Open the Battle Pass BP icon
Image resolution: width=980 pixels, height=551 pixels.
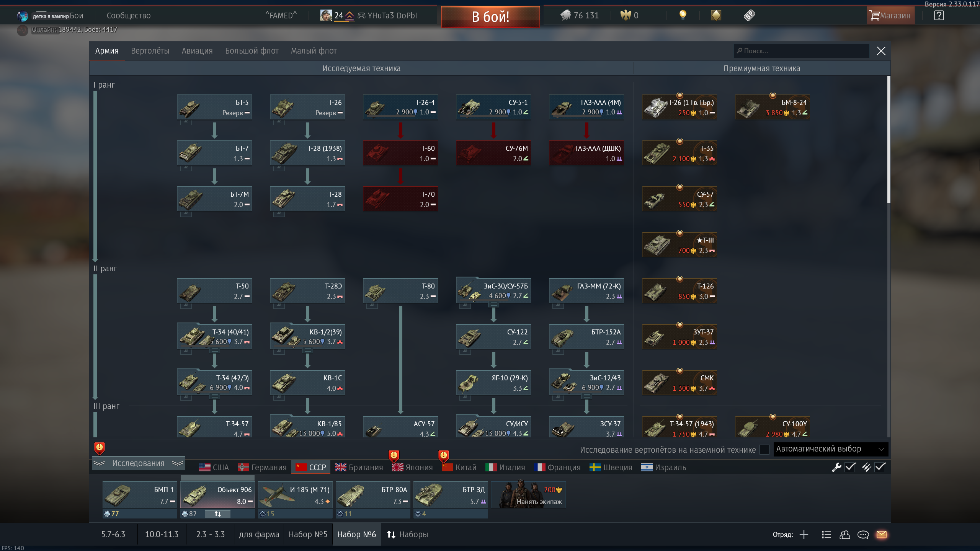pos(749,15)
